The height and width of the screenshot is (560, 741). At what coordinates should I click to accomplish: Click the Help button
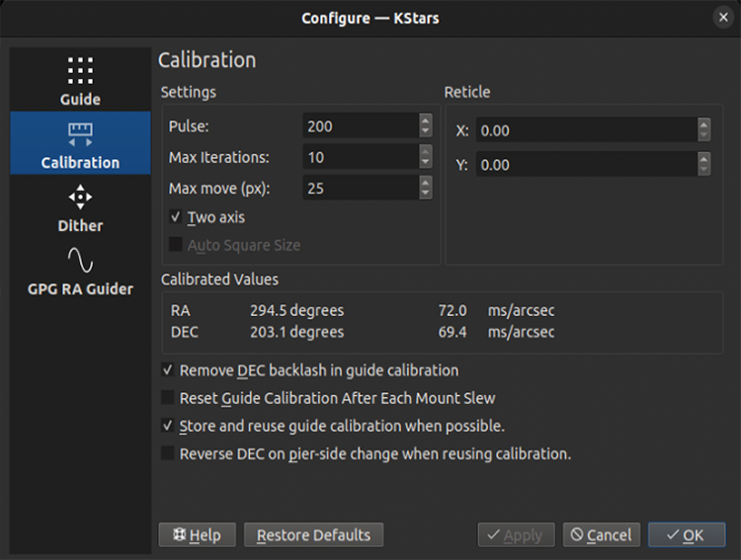point(197,535)
